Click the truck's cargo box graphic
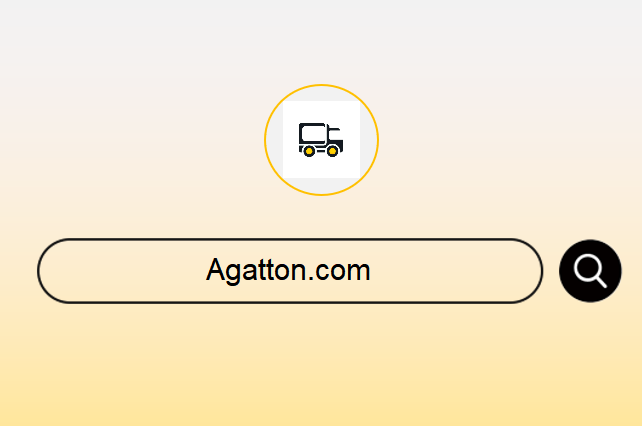The width and height of the screenshot is (642, 426). (x=313, y=134)
